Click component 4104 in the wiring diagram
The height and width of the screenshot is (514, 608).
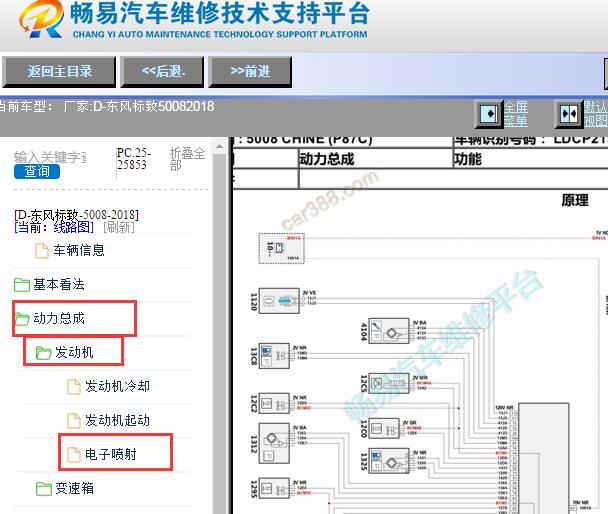click(389, 331)
